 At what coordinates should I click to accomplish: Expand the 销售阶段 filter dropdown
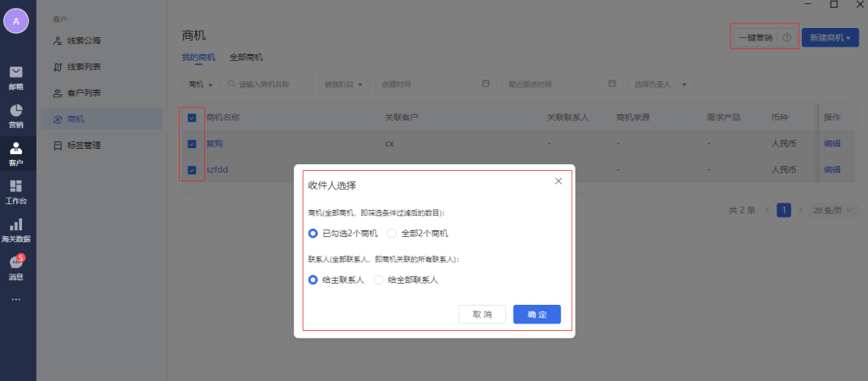[345, 85]
